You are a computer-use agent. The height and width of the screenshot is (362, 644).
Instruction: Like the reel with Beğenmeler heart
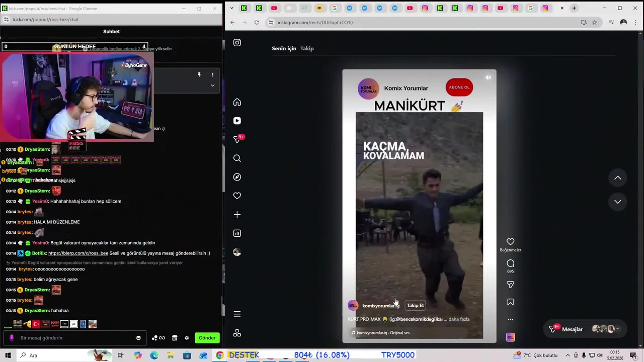point(510,242)
